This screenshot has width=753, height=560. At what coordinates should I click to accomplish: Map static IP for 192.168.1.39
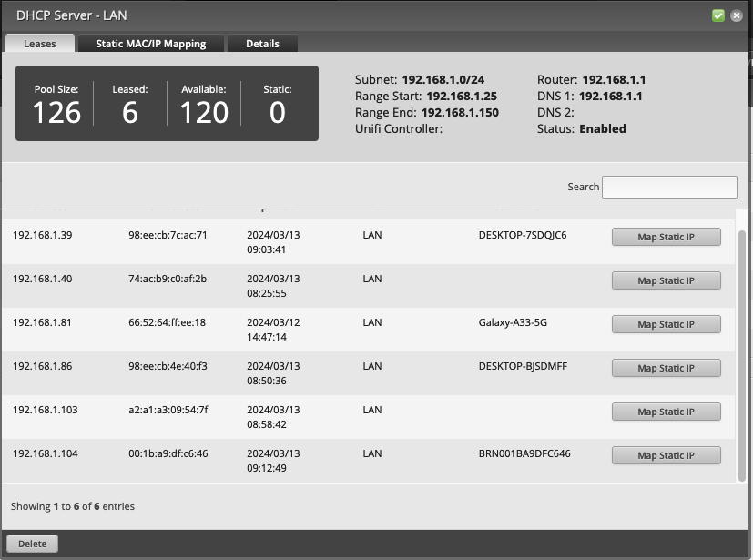click(666, 237)
